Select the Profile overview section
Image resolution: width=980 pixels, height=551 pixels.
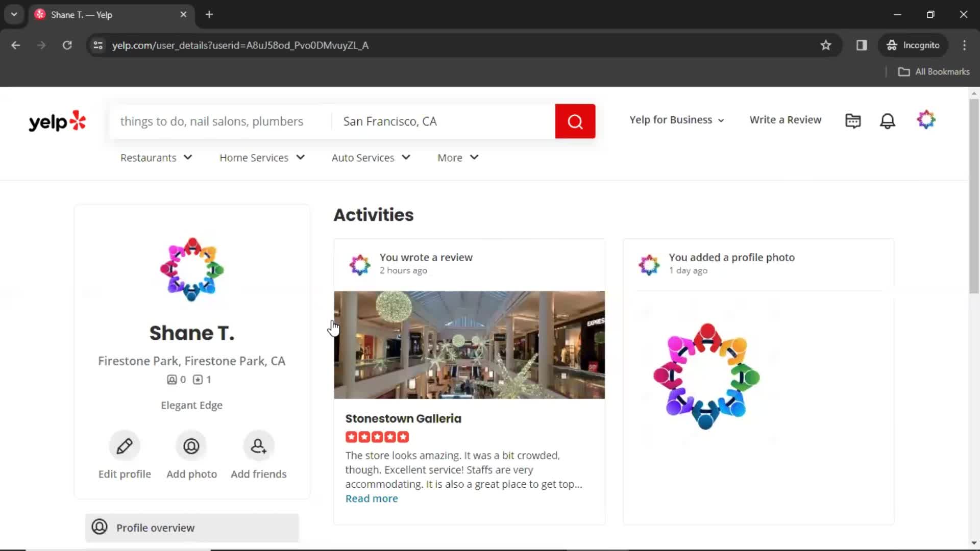(x=190, y=528)
